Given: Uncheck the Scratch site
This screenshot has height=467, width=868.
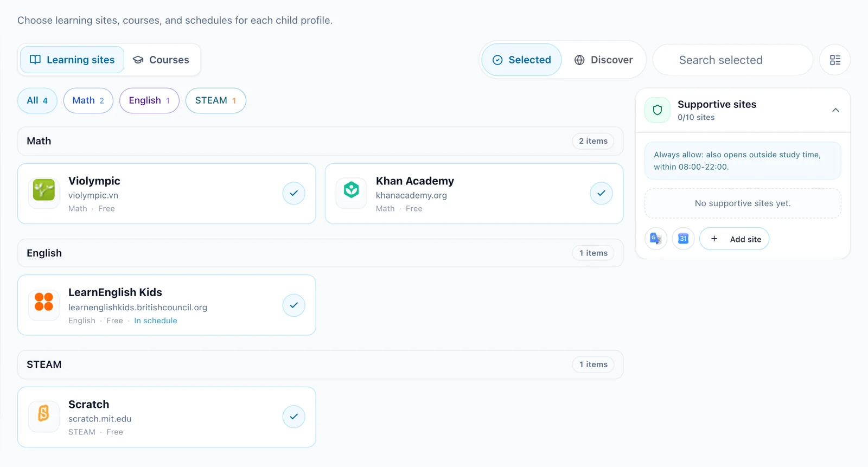Looking at the screenshot, I should click(x=293, y=417).
